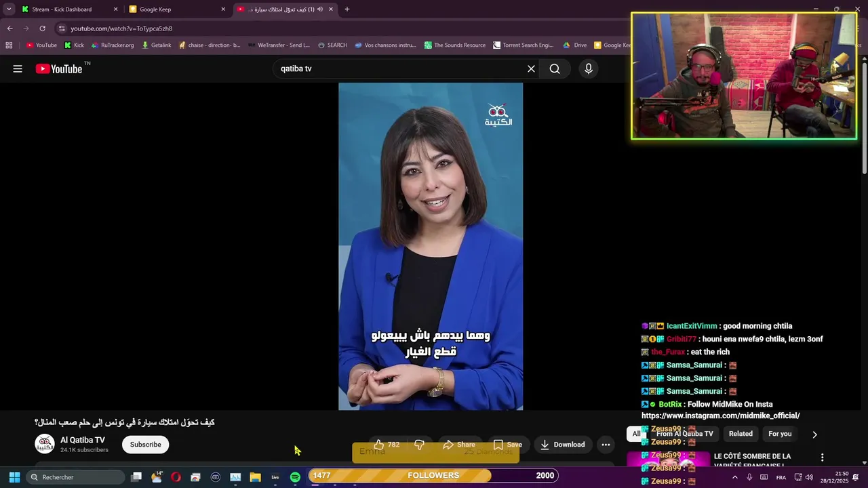Open the Al Qatiba TV channel name
The height and width of the screenshot is (488, 868).
pos(83,440)
